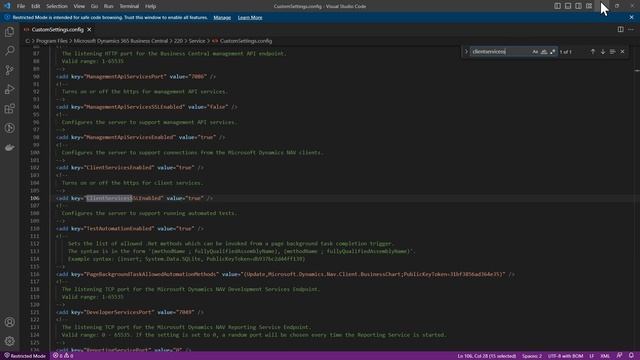This screenshot has width=640, height=360.
Task: Go to previous match in find widget
Action: point(593,52)
